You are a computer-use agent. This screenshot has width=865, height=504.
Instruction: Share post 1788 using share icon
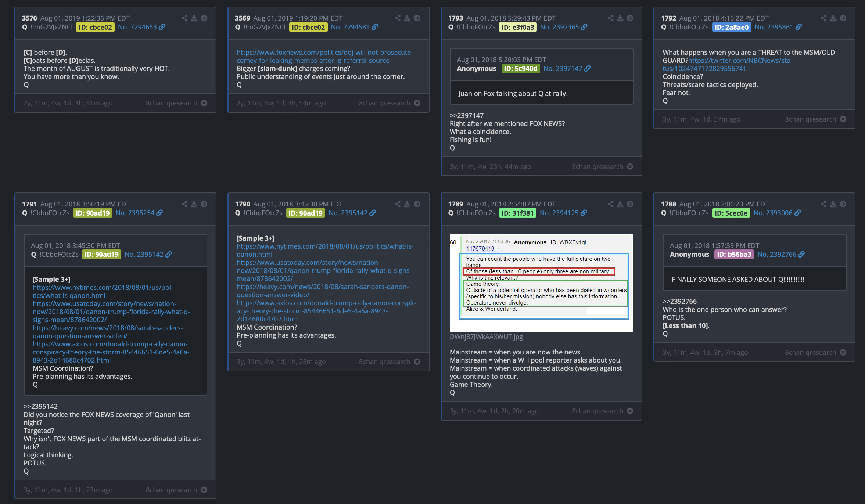pyautogui.click(x=824, y=204)
